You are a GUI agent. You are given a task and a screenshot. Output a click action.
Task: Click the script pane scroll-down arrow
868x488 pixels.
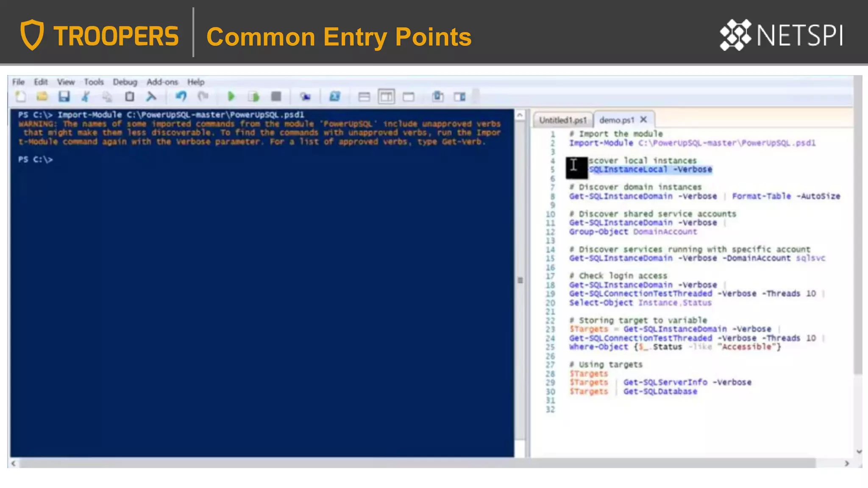[859, 452]
